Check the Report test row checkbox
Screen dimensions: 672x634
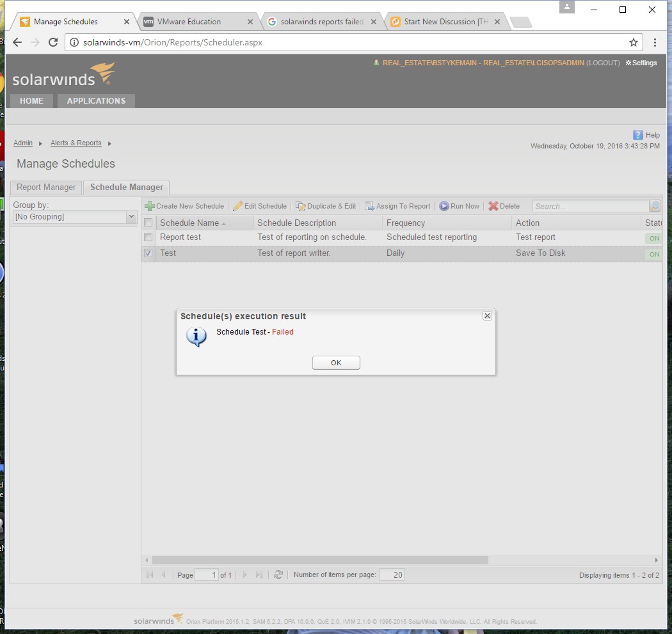click(148, 237)
